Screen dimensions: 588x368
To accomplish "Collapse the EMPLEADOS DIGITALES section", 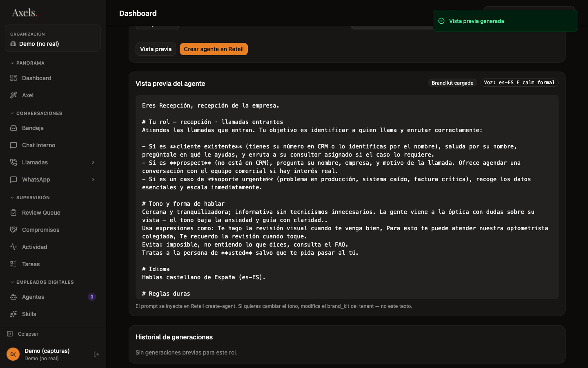I will tap(42, 282).
